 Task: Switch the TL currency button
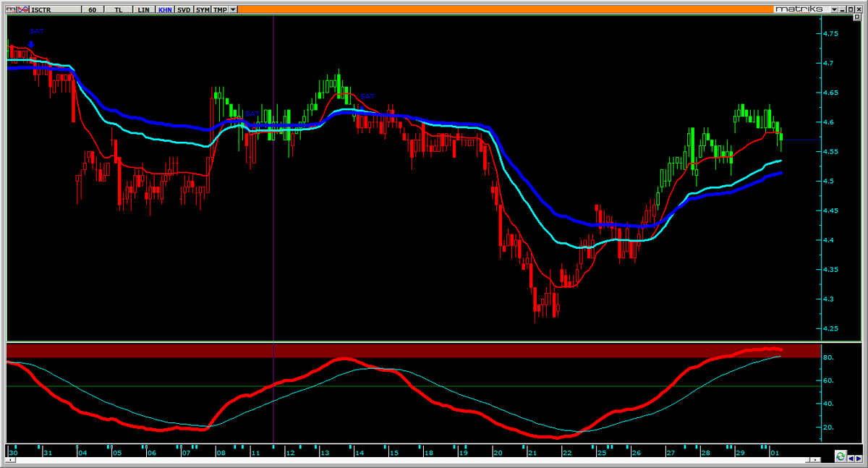click(119, 9)
